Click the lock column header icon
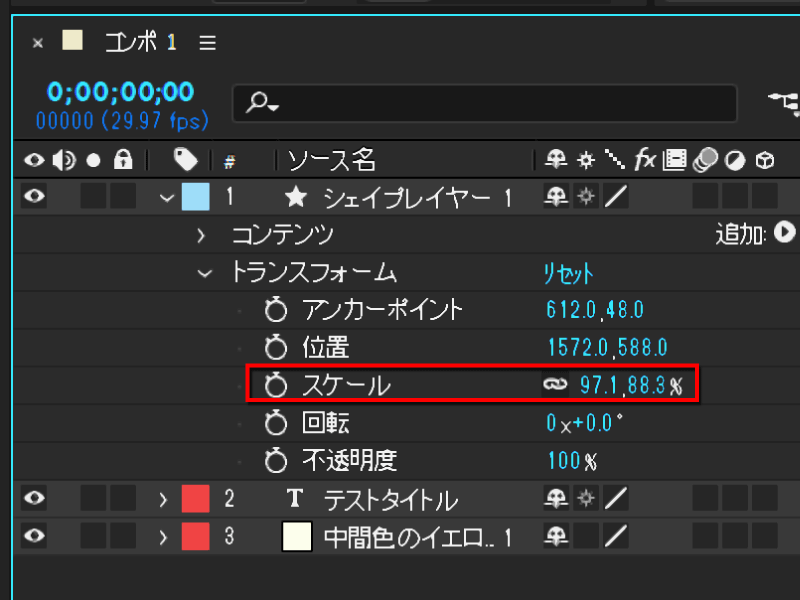 point(123,160)
